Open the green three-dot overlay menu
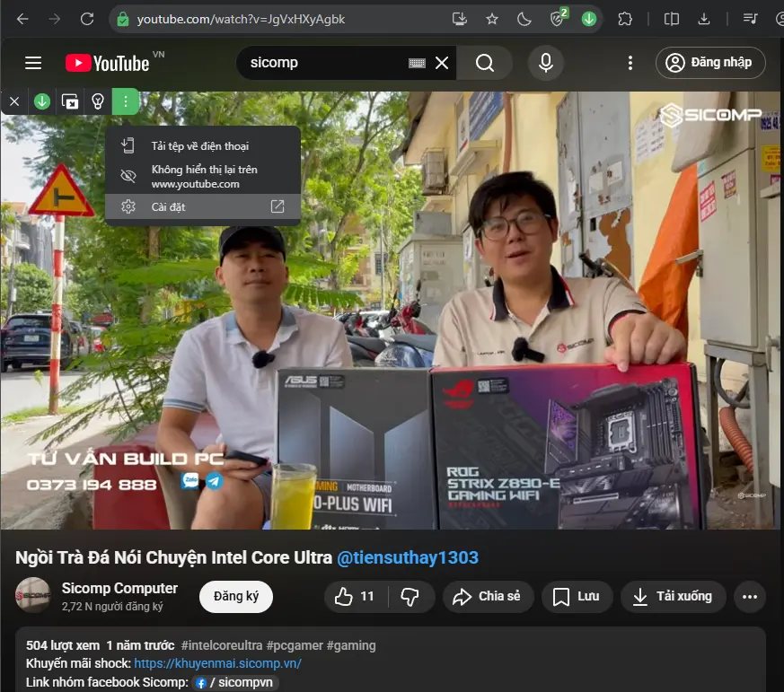Image resolution: width=784 pixels, height=692 pixels. coord(126,101)
